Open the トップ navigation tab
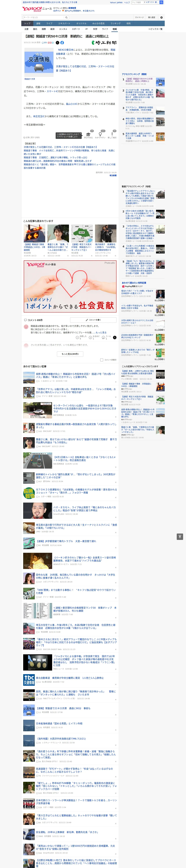The width and height of the screenshot is (186, 868). 27,24
